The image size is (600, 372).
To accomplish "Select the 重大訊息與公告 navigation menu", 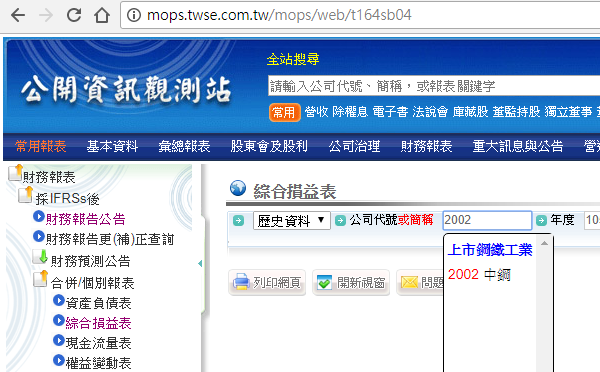I will point(518,146).
